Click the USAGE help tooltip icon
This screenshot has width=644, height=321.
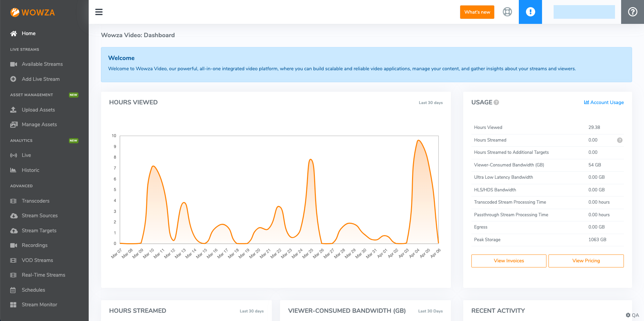pos(496,102)
